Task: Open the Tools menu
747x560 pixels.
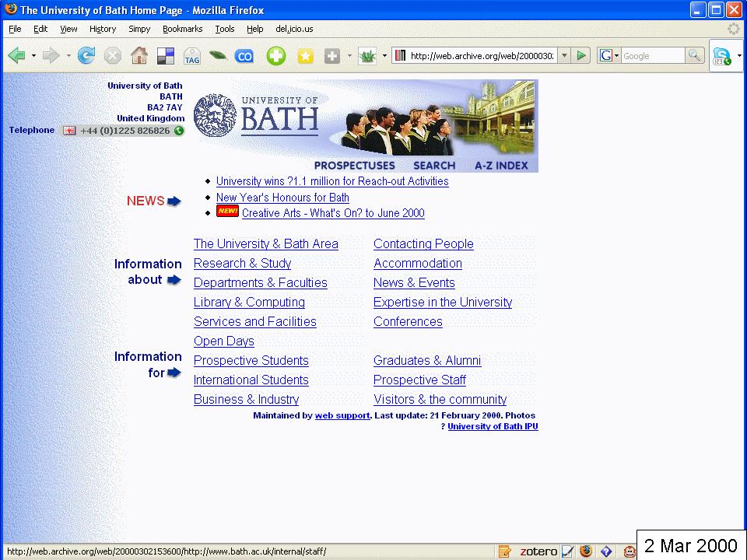Action: 225,29
